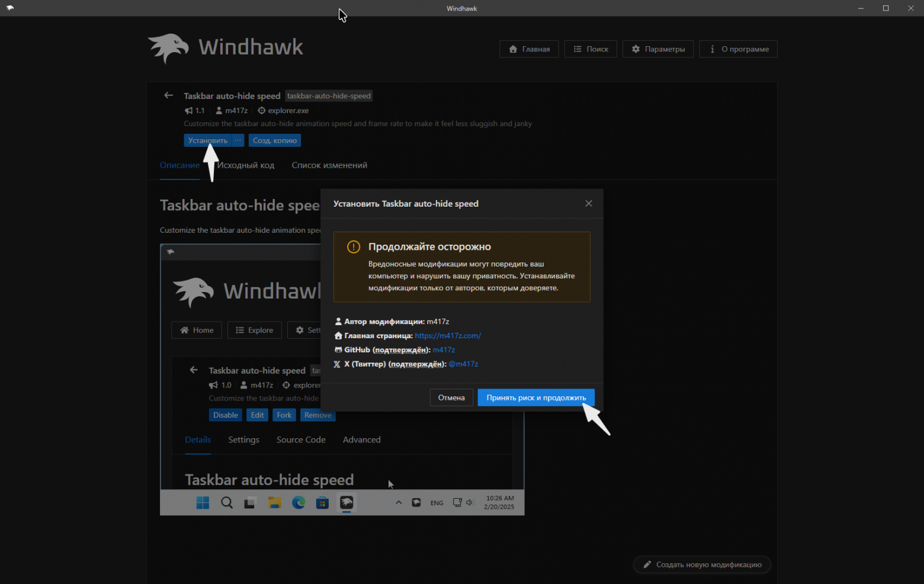Select the Описание tab
The height and width of the screenshot is (584, 924).
click(x=179, y=165)
